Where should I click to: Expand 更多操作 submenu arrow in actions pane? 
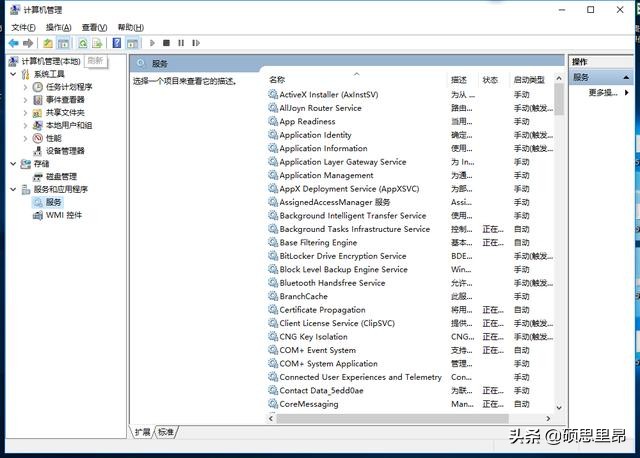(627, 93)
